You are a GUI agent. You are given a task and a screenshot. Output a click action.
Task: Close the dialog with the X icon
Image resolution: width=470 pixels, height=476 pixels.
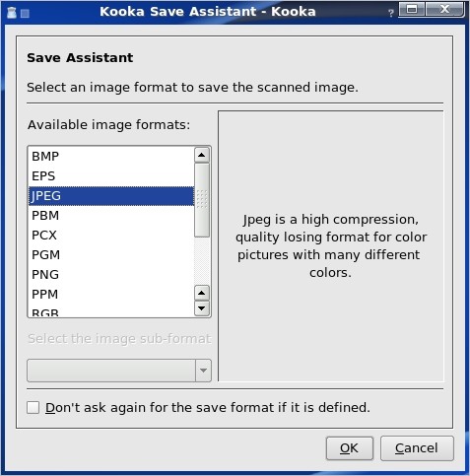(444, 9)
